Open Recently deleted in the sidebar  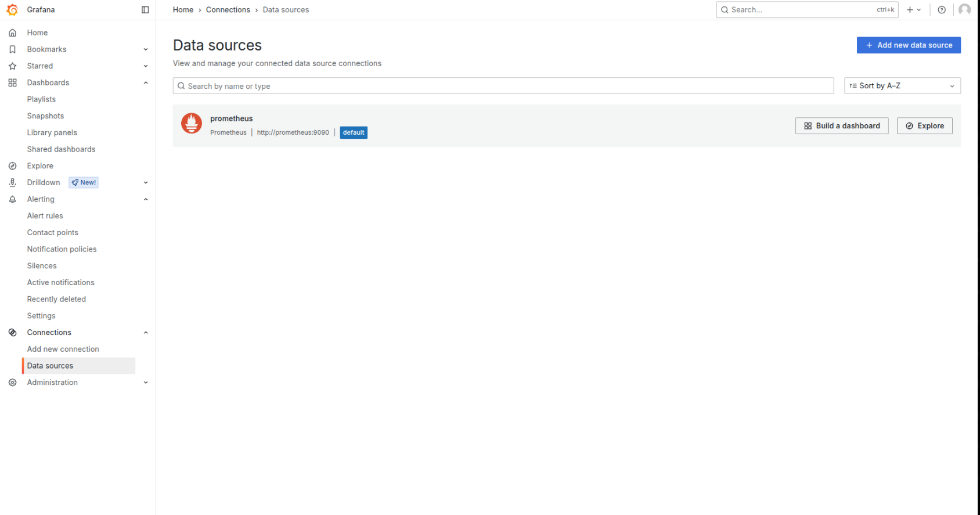(56, 299)
